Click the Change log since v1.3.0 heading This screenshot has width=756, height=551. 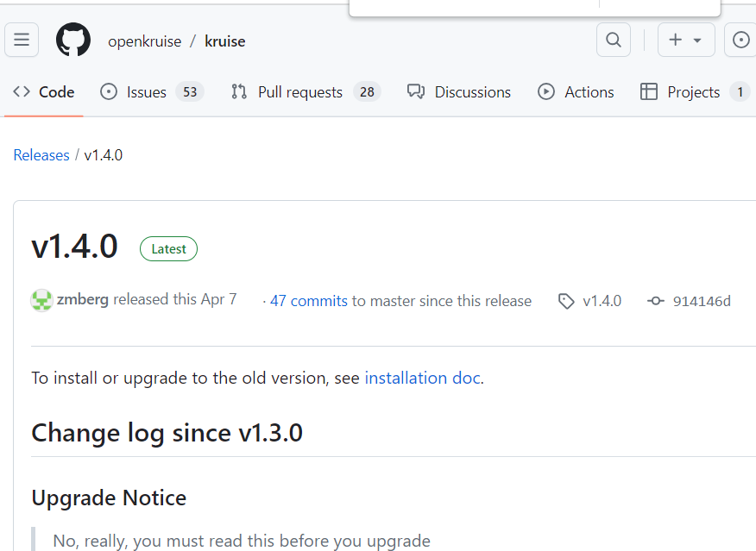tap(167, 433)
